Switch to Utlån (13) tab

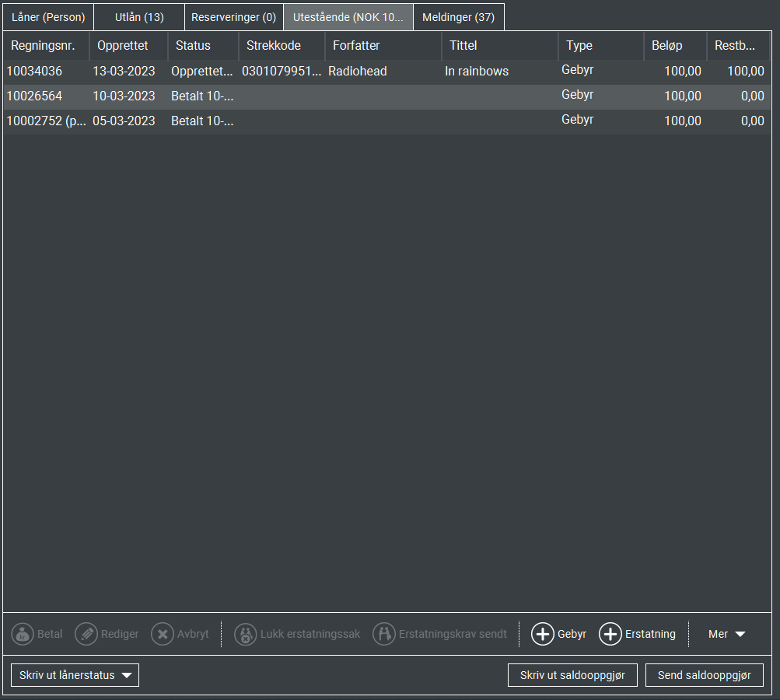pyautogui.click(x=139, y=17)
